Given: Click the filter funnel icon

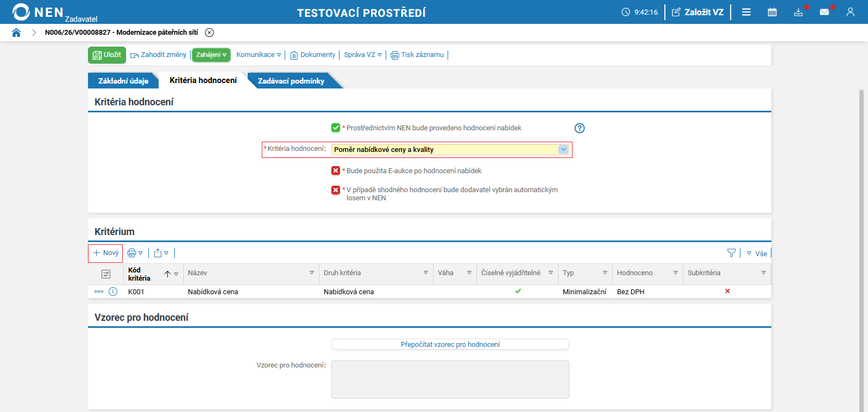Looking at the screenshot, I should point(732,253).
